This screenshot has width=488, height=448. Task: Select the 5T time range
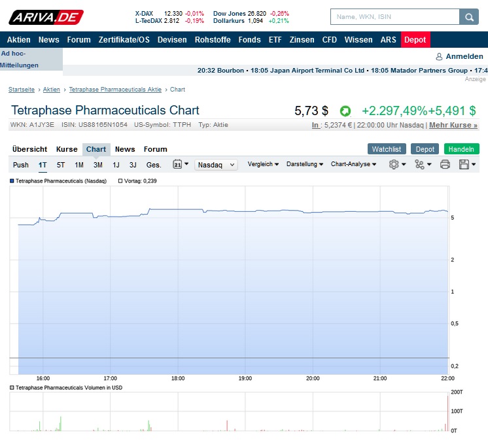click(61, 165)
